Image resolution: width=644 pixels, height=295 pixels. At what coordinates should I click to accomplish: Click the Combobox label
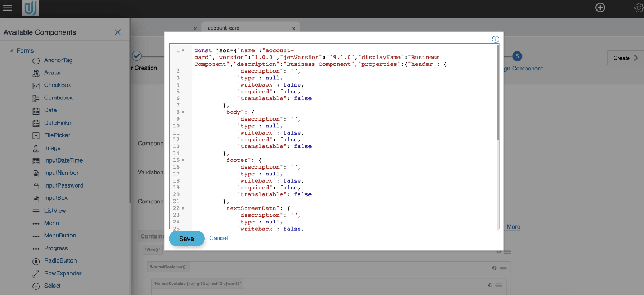[x=58, y=98]
